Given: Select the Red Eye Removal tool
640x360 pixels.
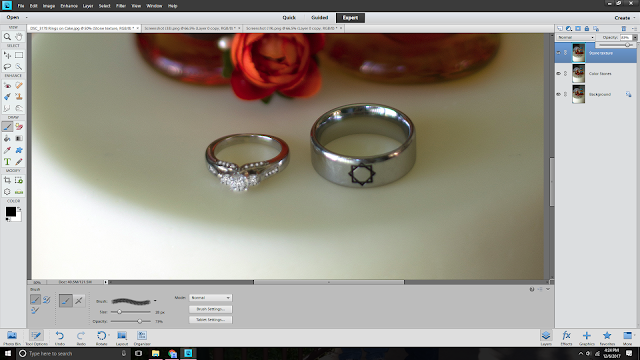Looking at the screenshot, I should point(7,85).
